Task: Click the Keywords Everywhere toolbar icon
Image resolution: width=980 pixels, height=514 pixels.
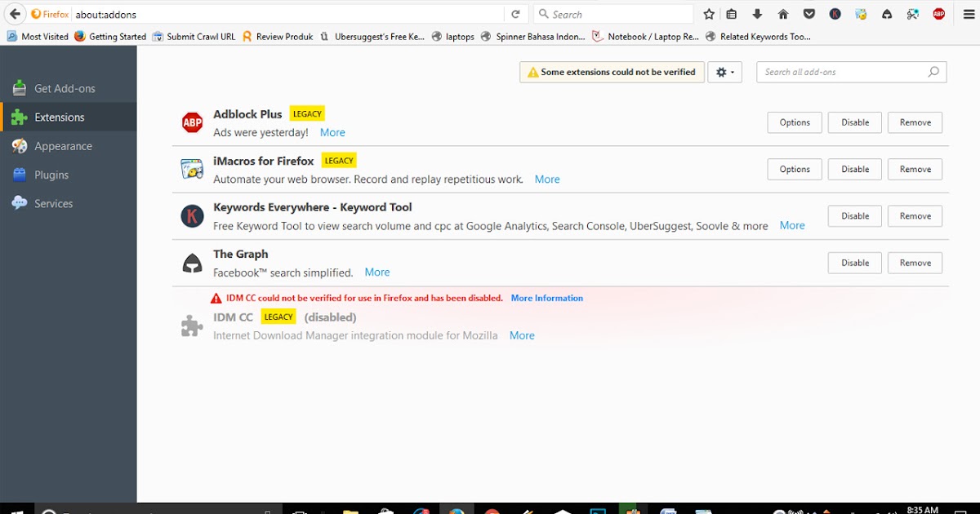Action: [835, 14]
